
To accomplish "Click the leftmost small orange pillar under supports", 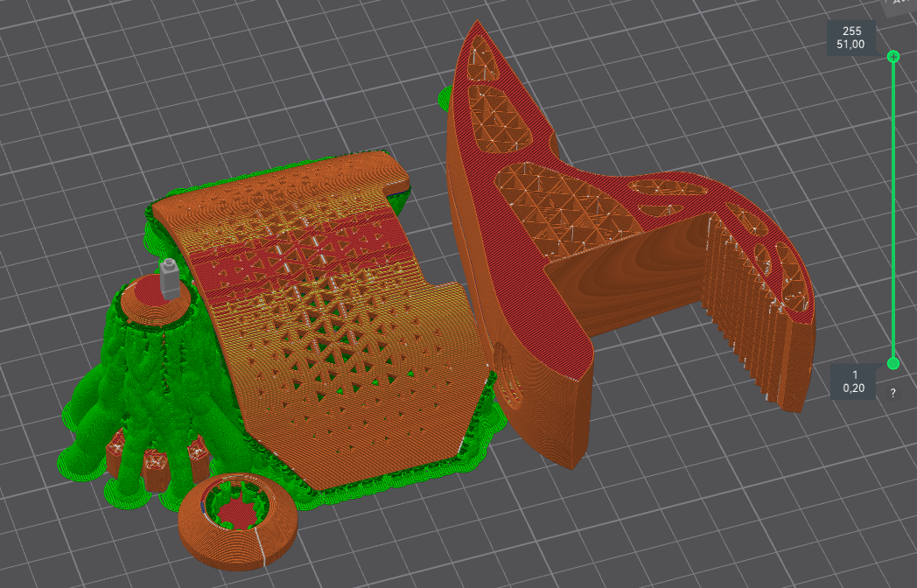I will point(116,455).
